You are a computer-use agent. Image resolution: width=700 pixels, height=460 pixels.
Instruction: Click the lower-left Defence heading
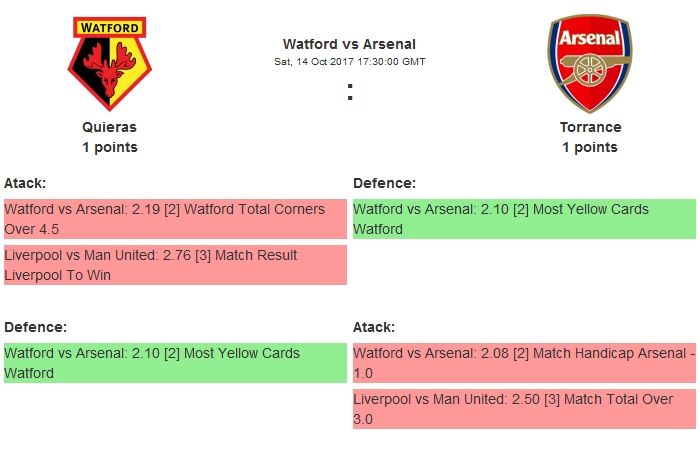coord(35,327)
